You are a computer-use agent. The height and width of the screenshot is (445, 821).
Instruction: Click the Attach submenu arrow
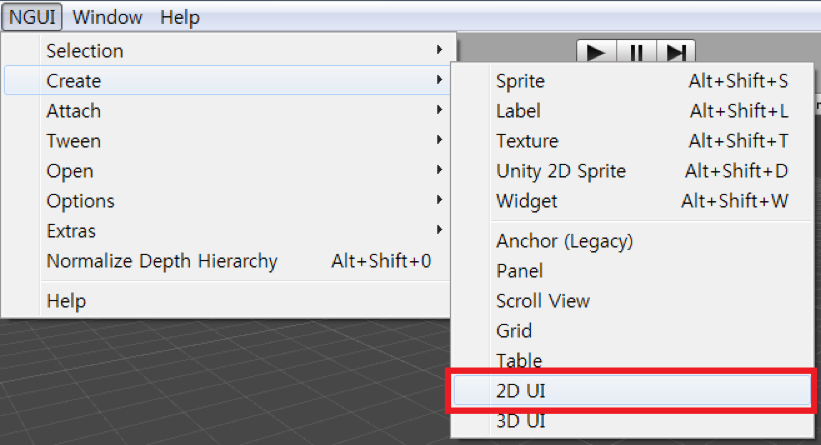pyautogui.click(x=439, y=110)
